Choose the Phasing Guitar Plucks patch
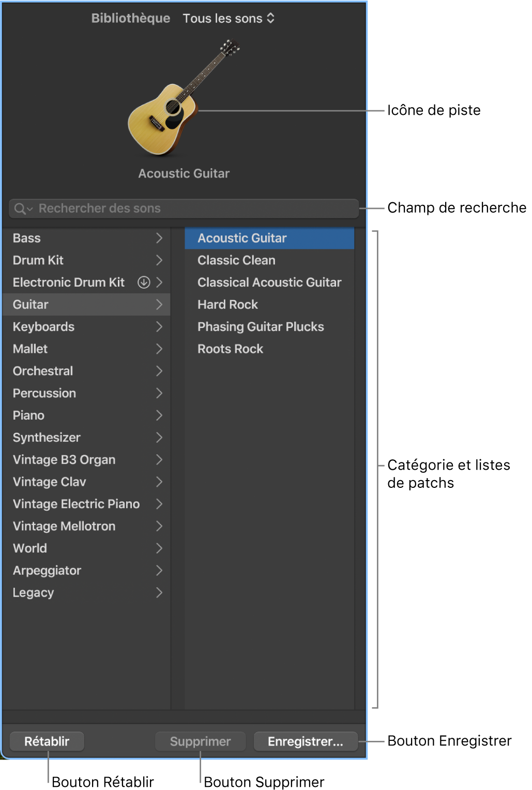The width and height of the screenshot is (532, 790). (x=269, y=327)
